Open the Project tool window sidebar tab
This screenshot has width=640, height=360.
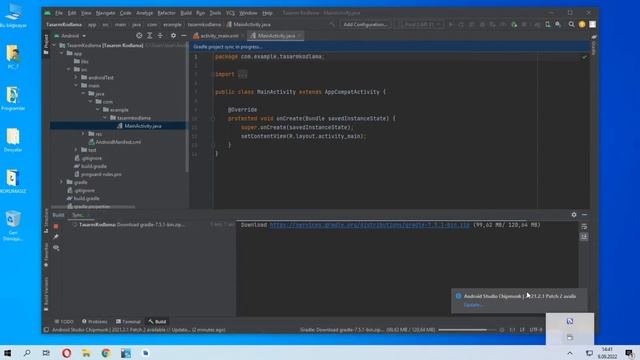(46, 44)
